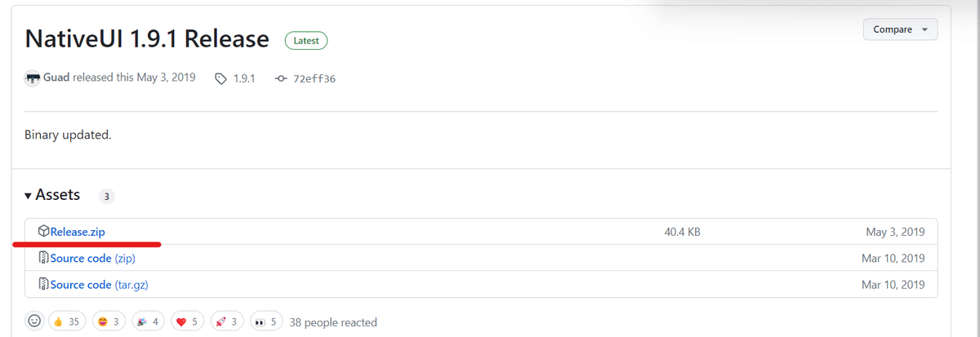Click the Release.zip package icon
The width and height of the screenshot is (980, 337).
coord(44,232)
